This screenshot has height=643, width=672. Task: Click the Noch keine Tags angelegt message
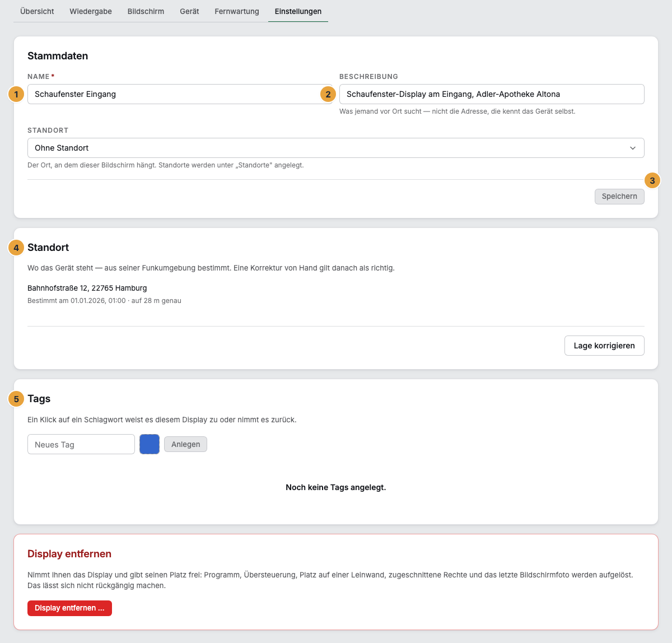pyautogui.click(x=336, y=487)
